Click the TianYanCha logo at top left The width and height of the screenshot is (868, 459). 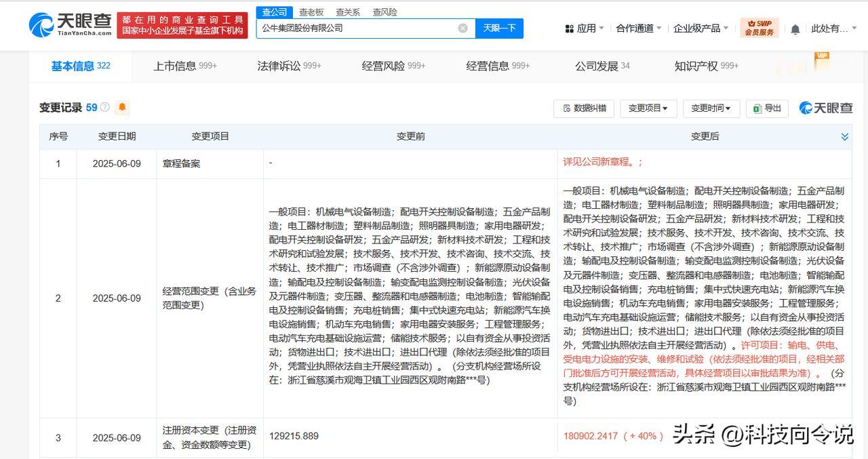click(70, 25)
